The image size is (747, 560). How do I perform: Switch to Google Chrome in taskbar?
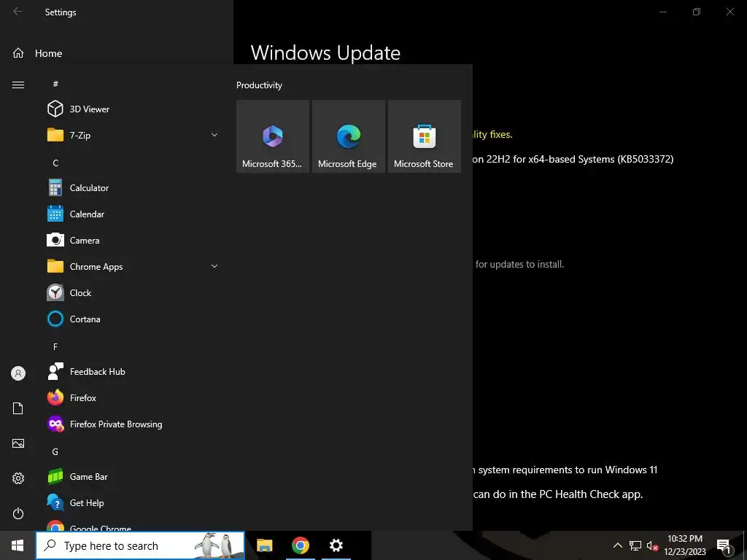[x=300, y=545]
